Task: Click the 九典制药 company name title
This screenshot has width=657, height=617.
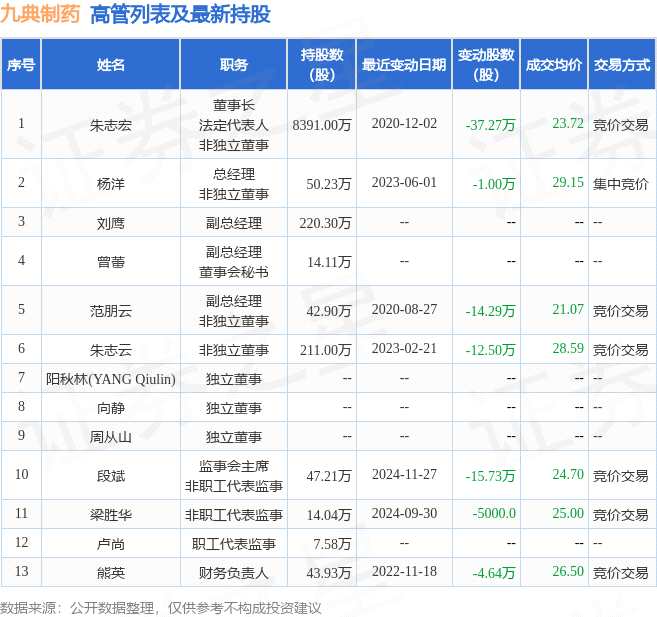Action: 40,14
